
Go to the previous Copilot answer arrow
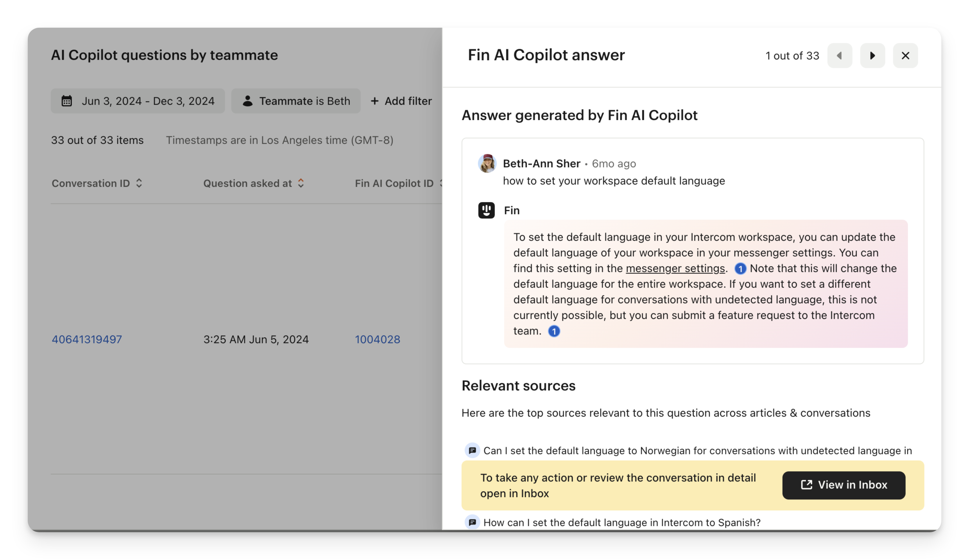pos(839,55)
